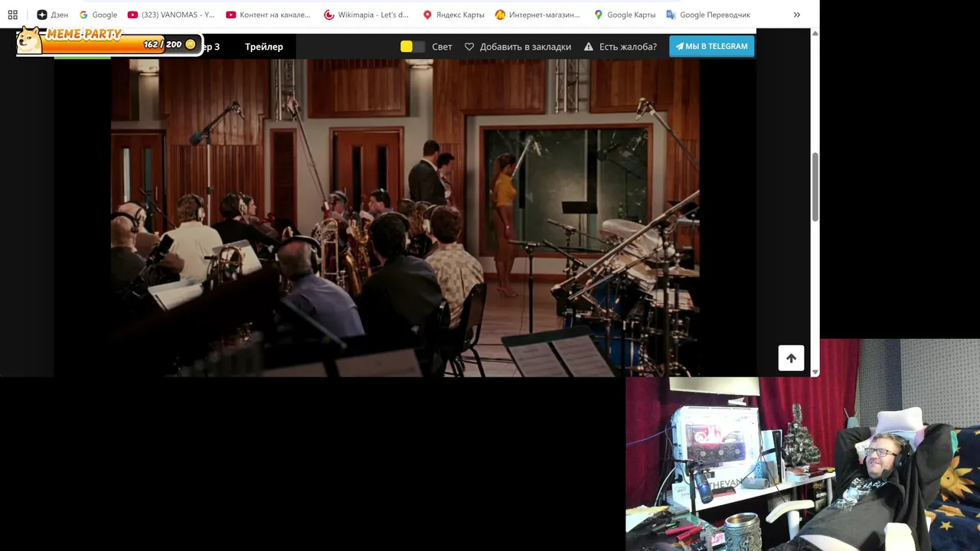Click the scroll-to-top arrow button
The image size is (980, 551).
[791, 358]
